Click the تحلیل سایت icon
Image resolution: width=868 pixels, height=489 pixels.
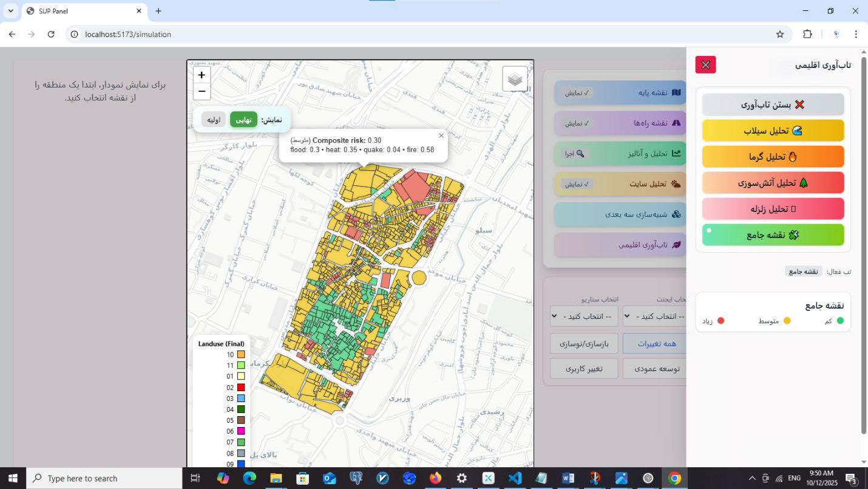coord(676,184)
